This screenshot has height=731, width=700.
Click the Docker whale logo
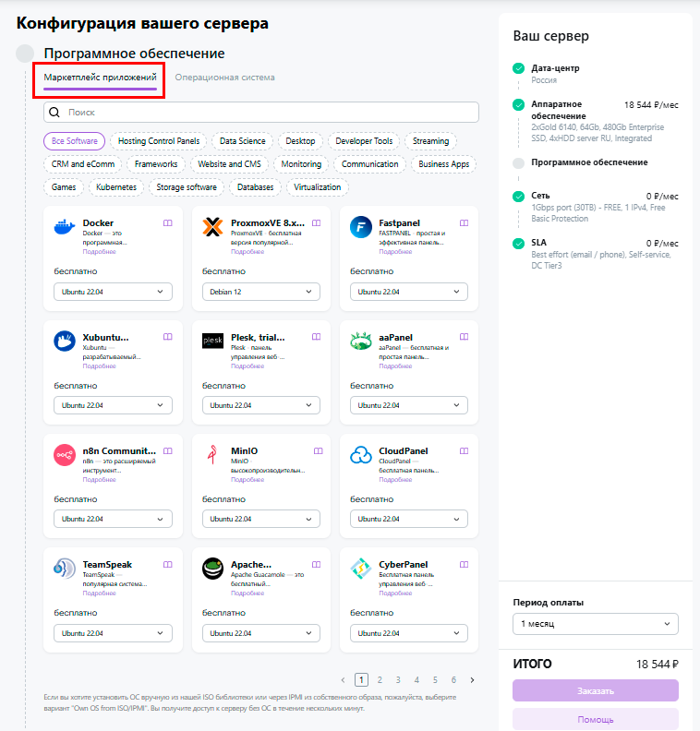click(65, 227)
